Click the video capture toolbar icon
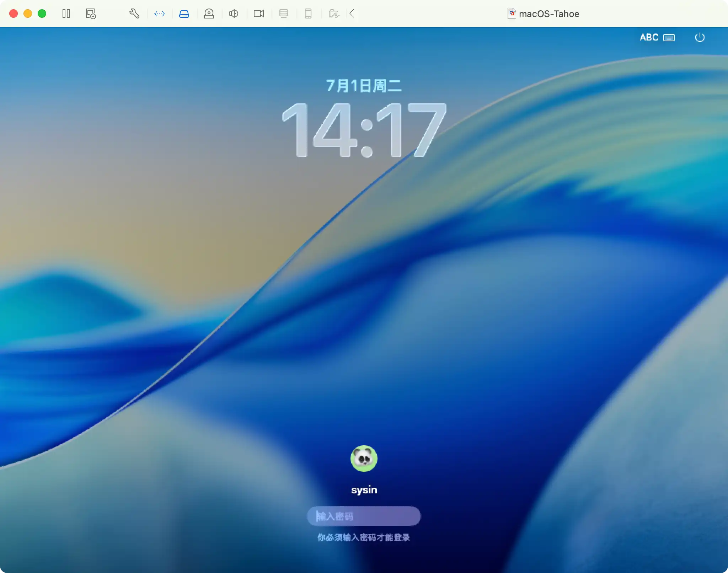The image size is (728, 573). pos(258,14)
